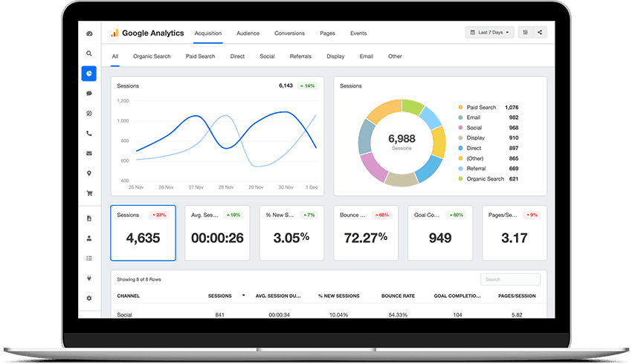
Task: Switch to the Conversions tab
Action: coord(289,33)
